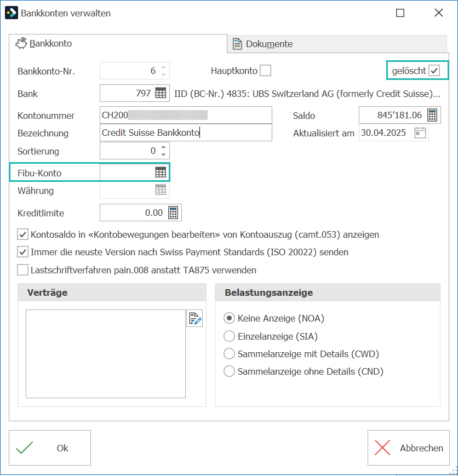This screenshot has height=476, width=458.
Task: Uncheck the gelöscht checkbox
Action: tap(434, 71)
